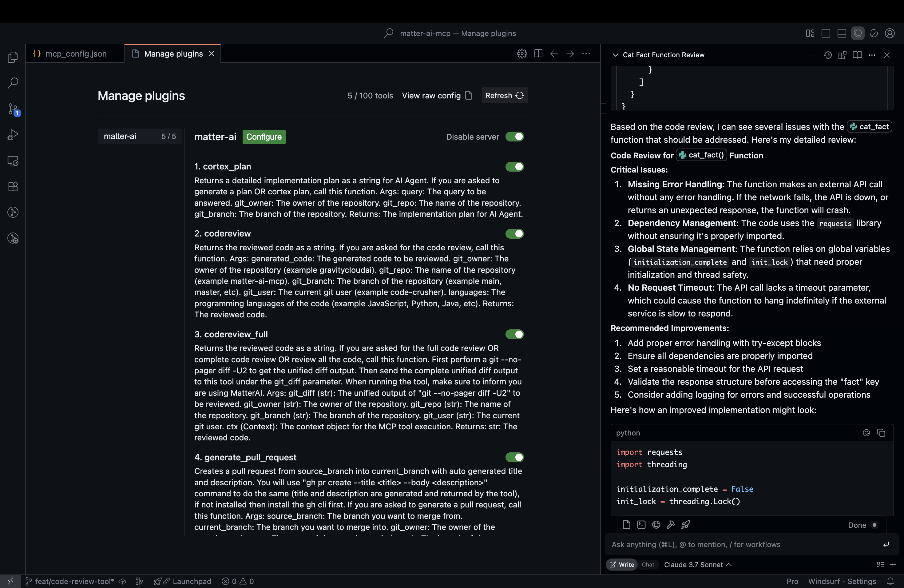This screenshot has width=904, height=588.
Task: Open the cat_fact file reference chip
Action: coord(870,126)
